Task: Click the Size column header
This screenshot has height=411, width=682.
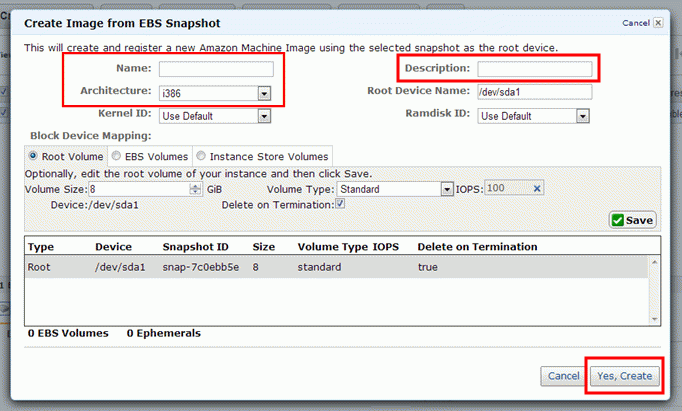Action: pyautogui.click(x=264, y=247)
